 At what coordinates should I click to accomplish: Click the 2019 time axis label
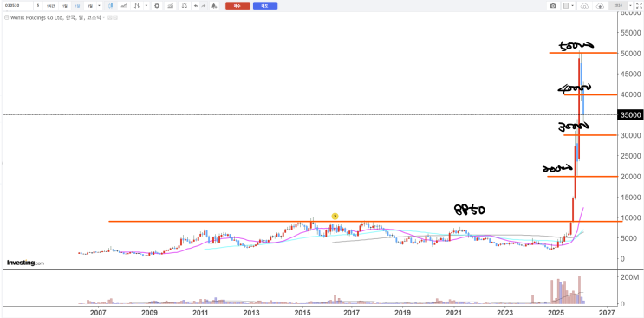[403, 313]
